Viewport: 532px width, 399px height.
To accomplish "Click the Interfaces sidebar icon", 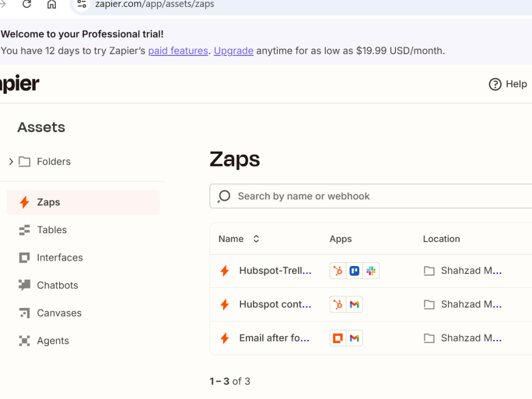I will (x=24, y=258).
